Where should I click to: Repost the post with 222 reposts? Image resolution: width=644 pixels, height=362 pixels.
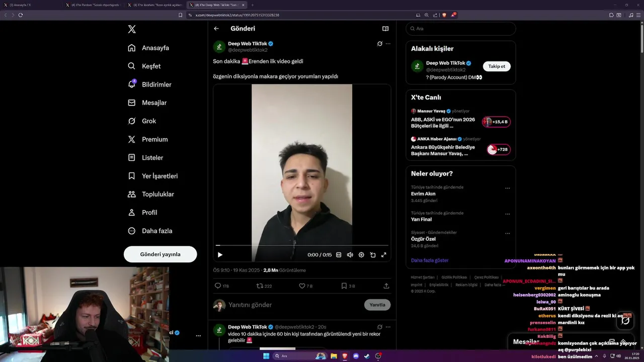click(264, 286)
